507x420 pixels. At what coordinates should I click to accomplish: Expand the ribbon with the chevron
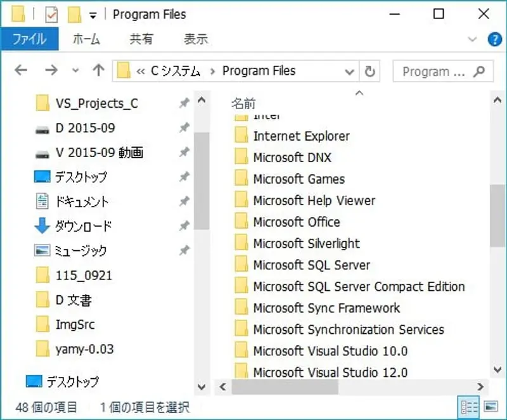pyautogui.click(x=472, y=39)
